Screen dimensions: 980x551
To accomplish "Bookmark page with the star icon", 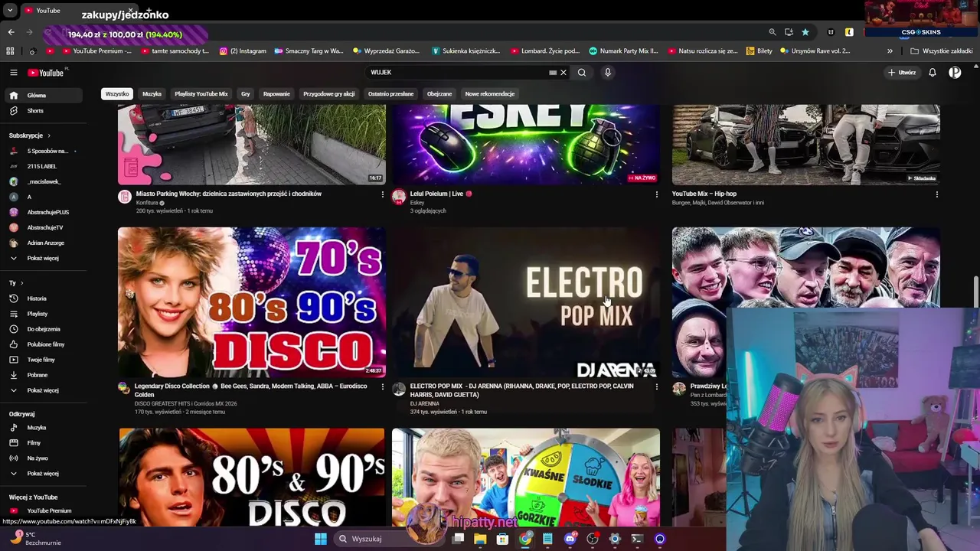I will (x=805, y=32).
